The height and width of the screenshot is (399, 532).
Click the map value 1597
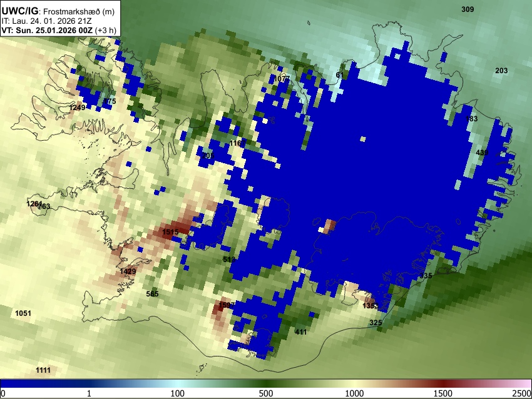point(227,305)
